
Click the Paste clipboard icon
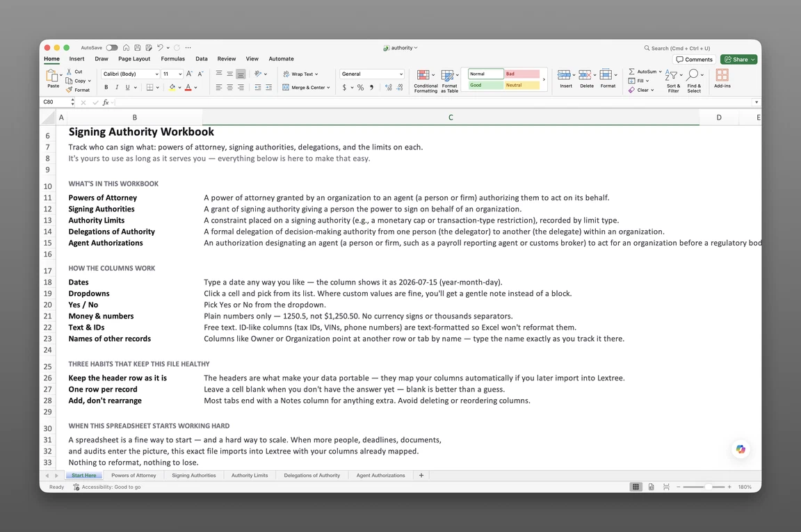pyautogui.click(x=53, y=76)
